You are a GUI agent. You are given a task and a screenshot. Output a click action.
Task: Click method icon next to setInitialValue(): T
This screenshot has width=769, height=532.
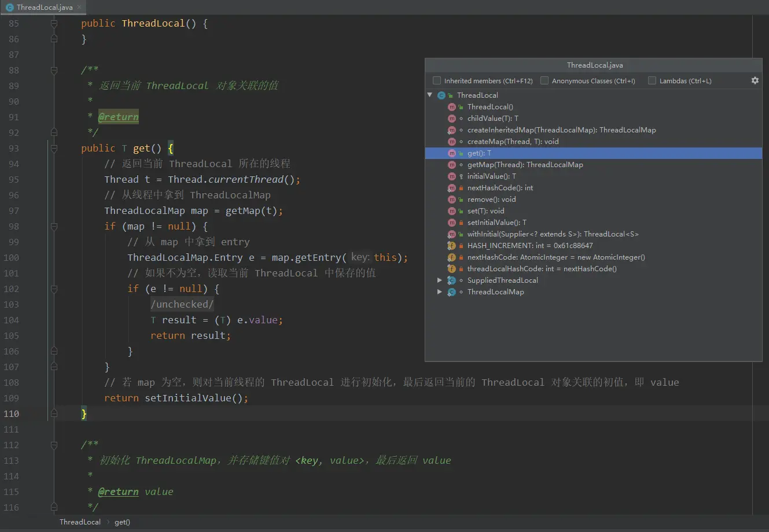pyautogui.click(x=452, y=223)
